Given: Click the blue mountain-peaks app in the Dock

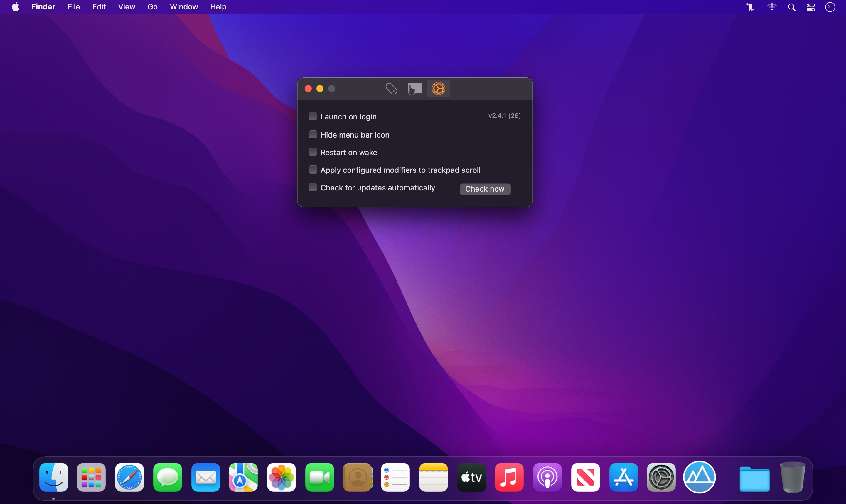Looking at the screenshot, I should (700, 477).
